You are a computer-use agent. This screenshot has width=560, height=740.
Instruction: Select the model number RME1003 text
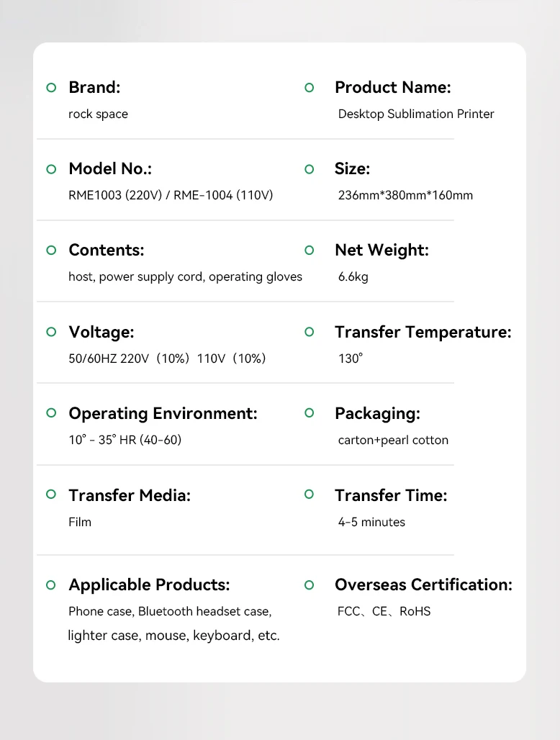[x=95, y=195]
